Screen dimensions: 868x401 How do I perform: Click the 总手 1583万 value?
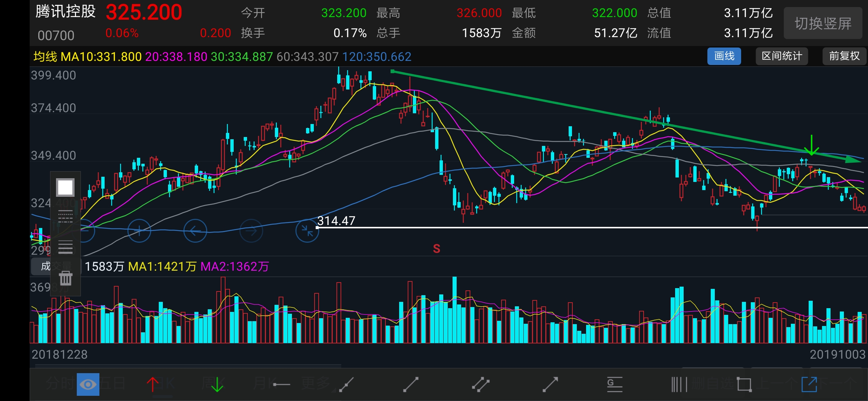click(482, 33)
